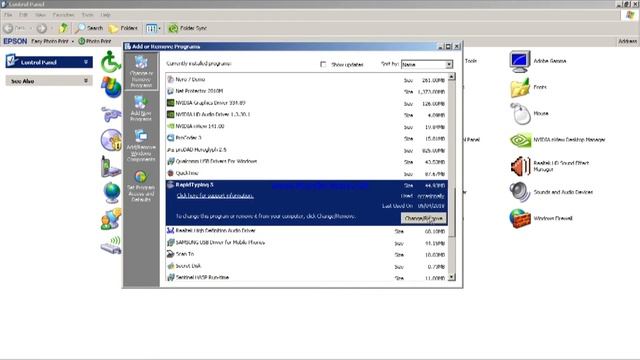Select Scan To program icon
The width and height of the screenshot is (640, 360).
(x=171, y=254)
